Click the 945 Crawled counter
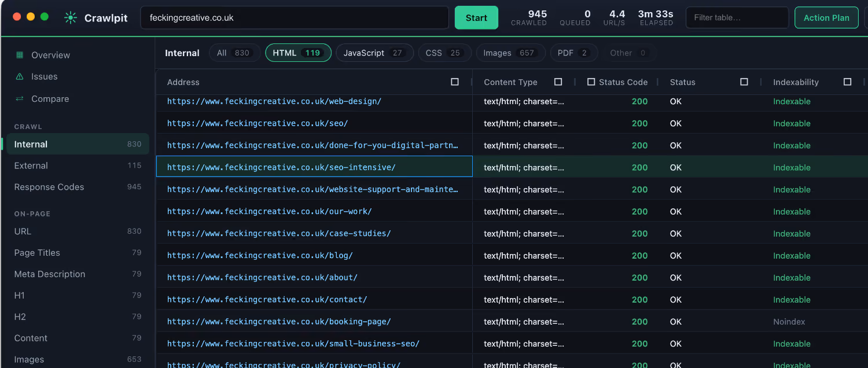868x368 pixels. [529, 17]
